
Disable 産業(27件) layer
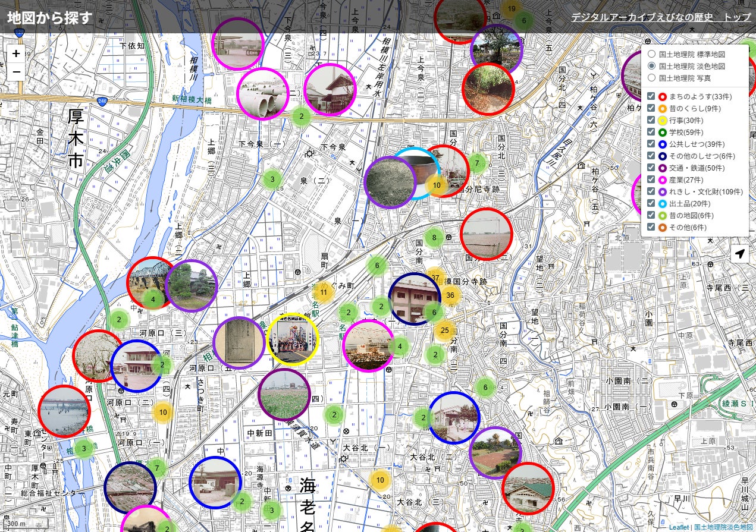(651, 180)
